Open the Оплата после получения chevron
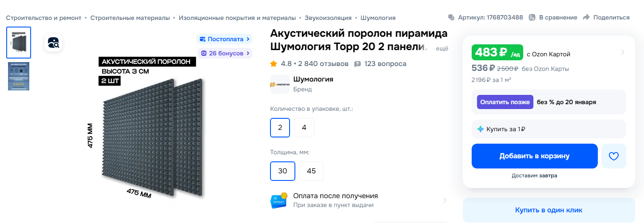644x223 pixels. [x=445, y=200]
